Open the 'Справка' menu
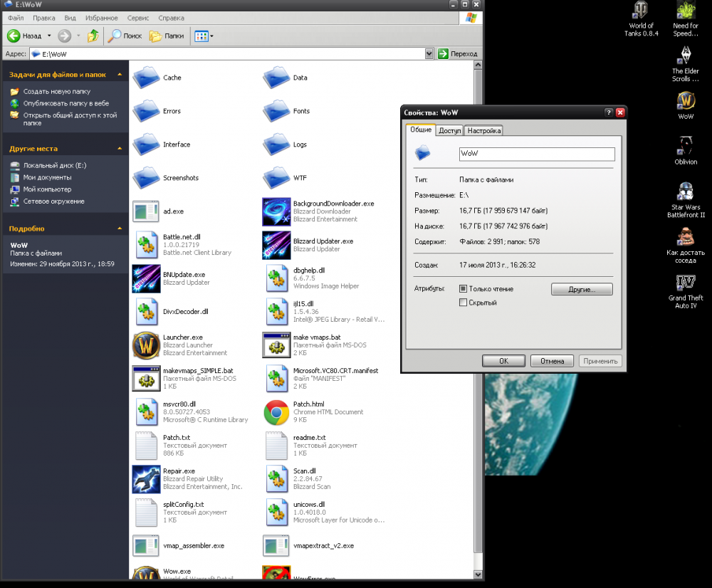Viewport: 712px width, 588px height. pos(171,19)
